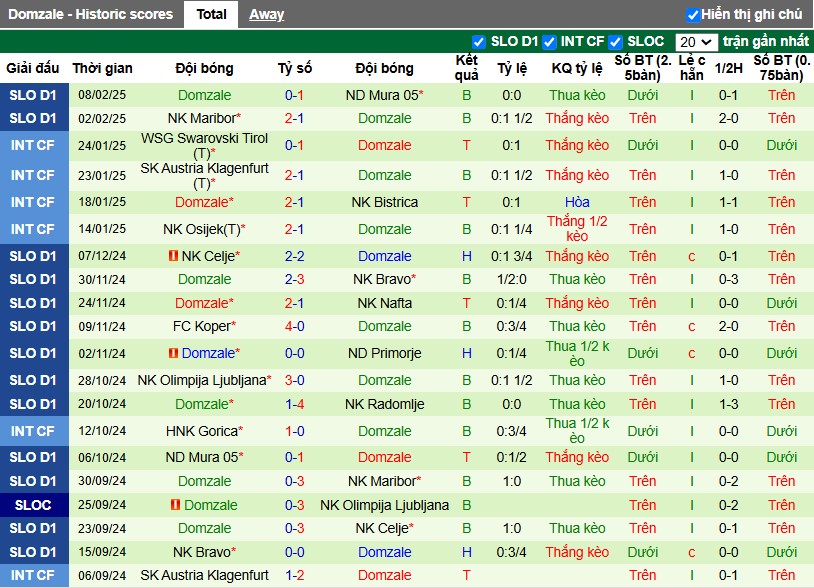Click red card icon beside Domzale 02/11/24
The image size is (814, 588).
[x=173, y=353]
